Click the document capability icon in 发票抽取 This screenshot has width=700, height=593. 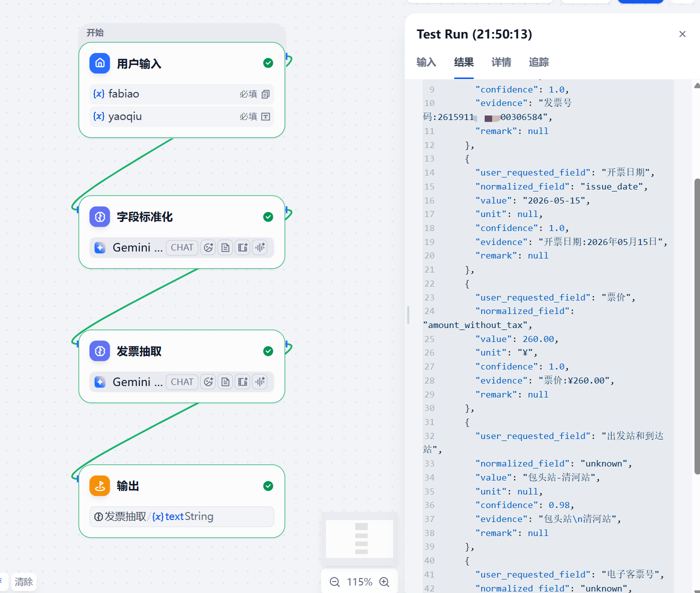[226, 382]
